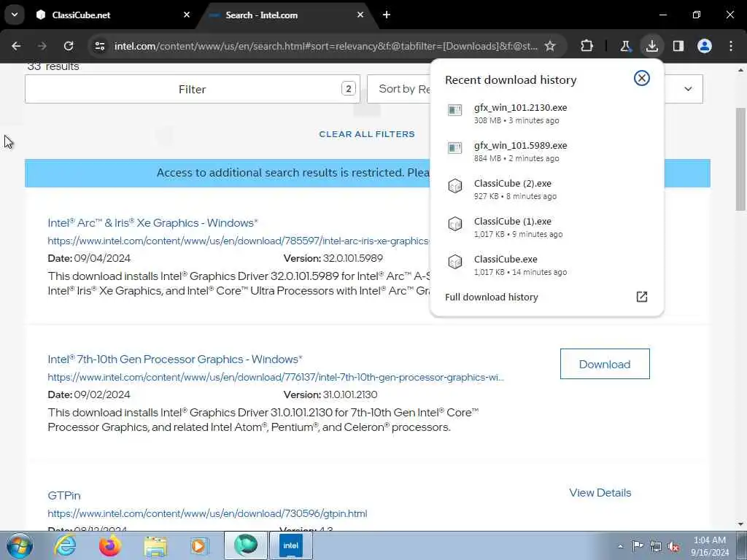
Task: Open Intel 7th-10th Gen Processor Graphics link
Action: click(x=175, y=359)
